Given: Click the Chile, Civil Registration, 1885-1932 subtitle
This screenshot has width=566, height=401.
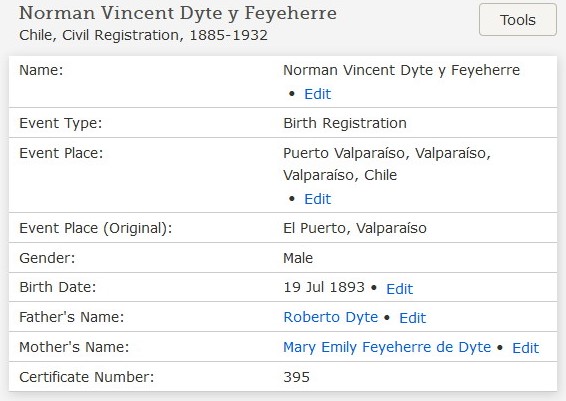Looking at the screenshot, I should coord(143,35).
